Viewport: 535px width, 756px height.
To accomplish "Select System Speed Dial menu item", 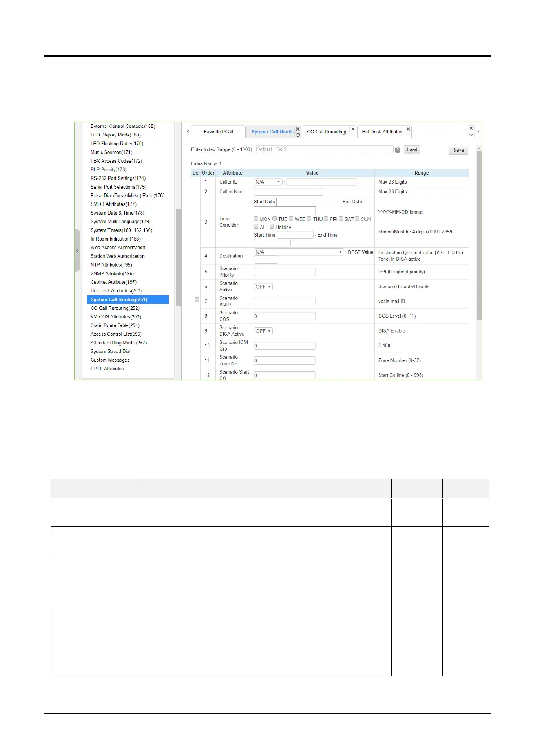I will tap(111, 352).
